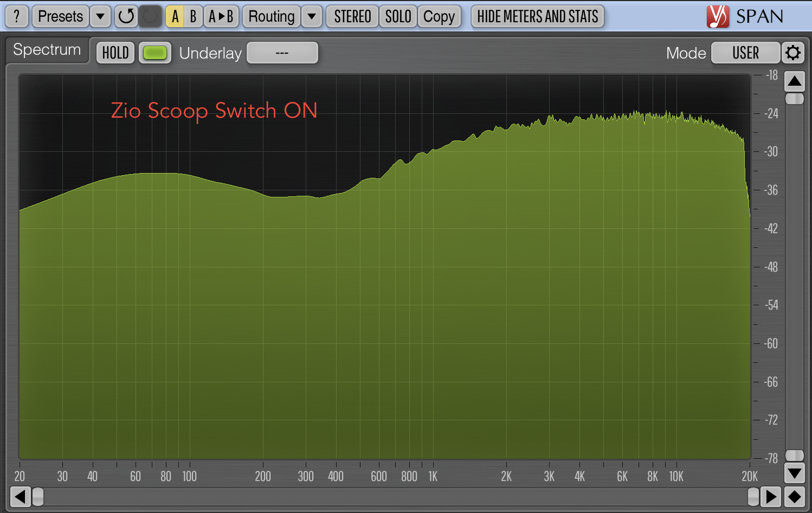
Task: Click the Copy button
Action: 439,16
